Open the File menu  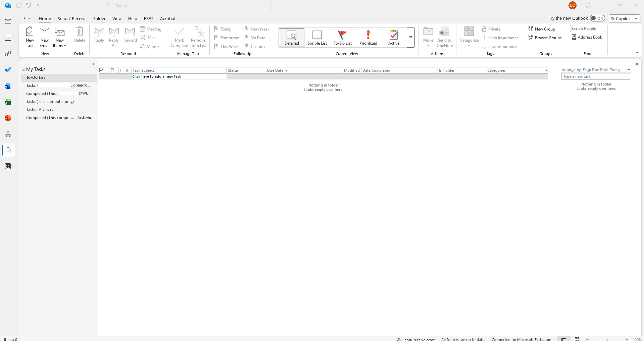(27, 18)
